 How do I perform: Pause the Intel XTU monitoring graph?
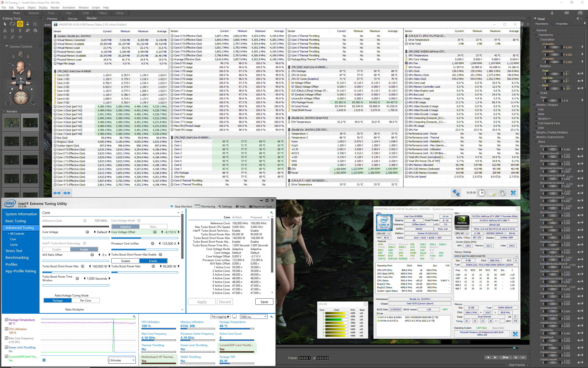click(44, 360)
